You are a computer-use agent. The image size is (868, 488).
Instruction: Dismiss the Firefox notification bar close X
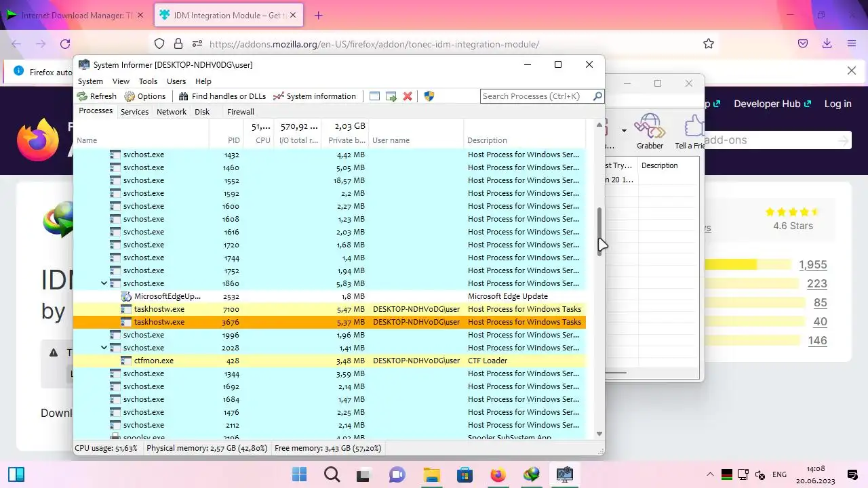852,70
